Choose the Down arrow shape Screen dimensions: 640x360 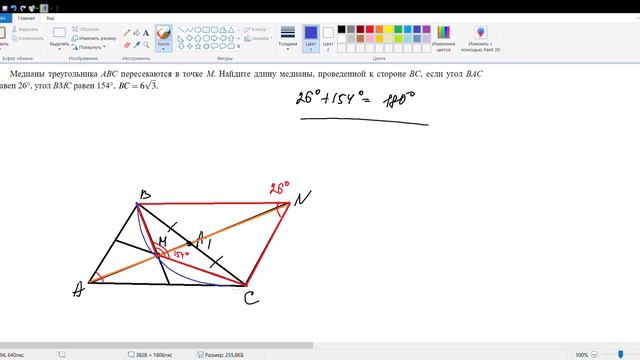click(181, 47)
